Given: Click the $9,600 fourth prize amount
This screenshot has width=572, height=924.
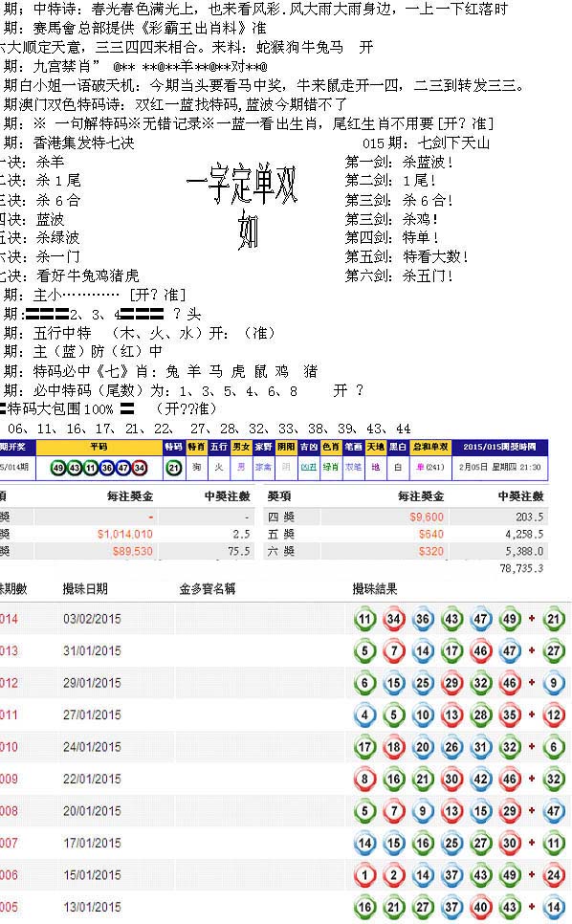Looking at the screenshot, I should click(427, 517).
